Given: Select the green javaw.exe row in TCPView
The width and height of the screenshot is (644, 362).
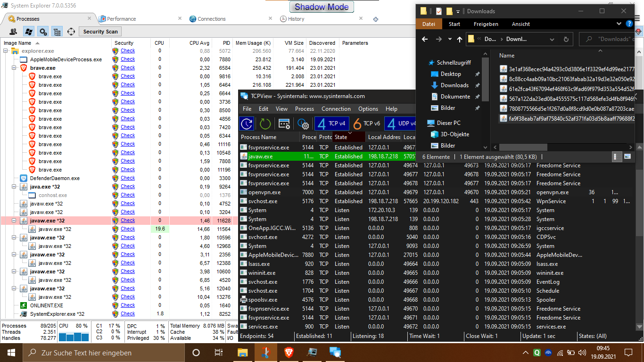Looking at the screenshot, I should click(x=327, y=156).
